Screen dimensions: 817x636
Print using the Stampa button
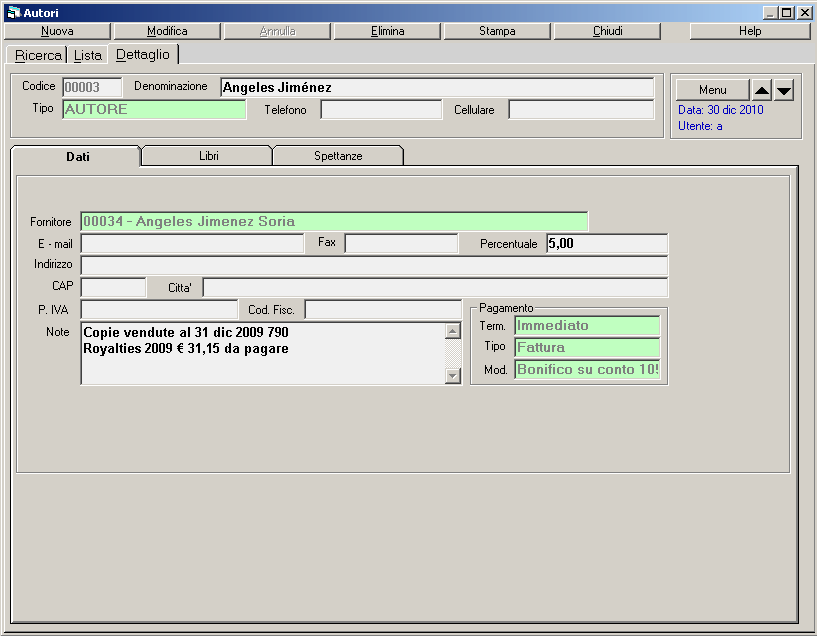point(498,31)
